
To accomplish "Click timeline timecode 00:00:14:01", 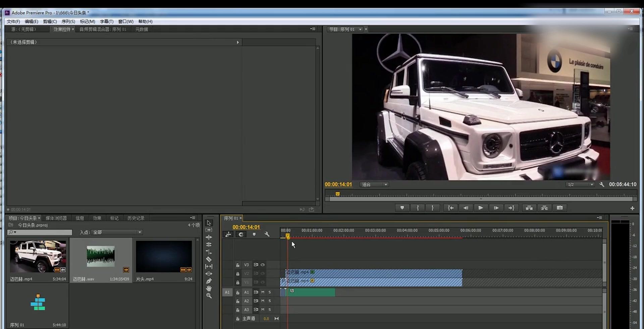I will click(246, 227).
